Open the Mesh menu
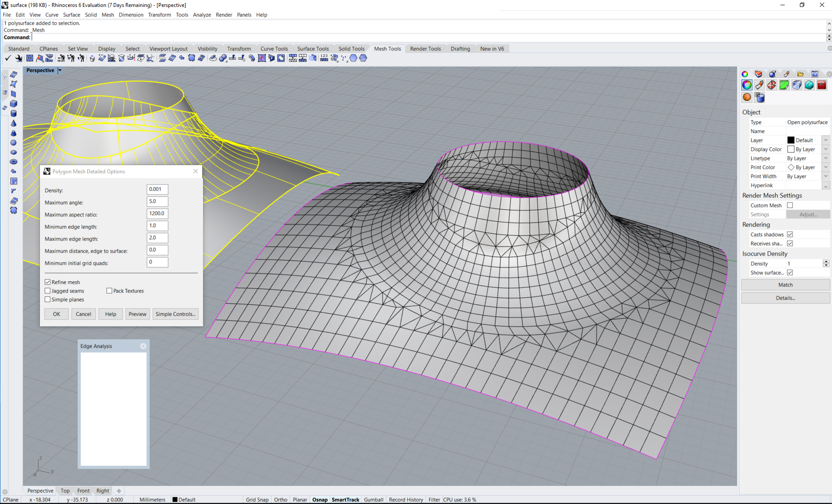This screenshot has width=832, height=504. [x=108, y=15]
